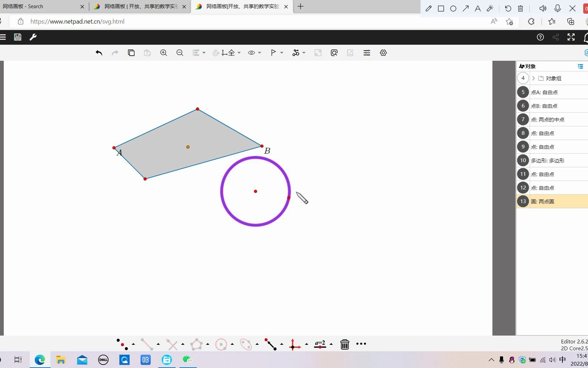Expand the vector tool options arrow
Image resolution: width=588 pixels, height=368 pixels.
282,344
